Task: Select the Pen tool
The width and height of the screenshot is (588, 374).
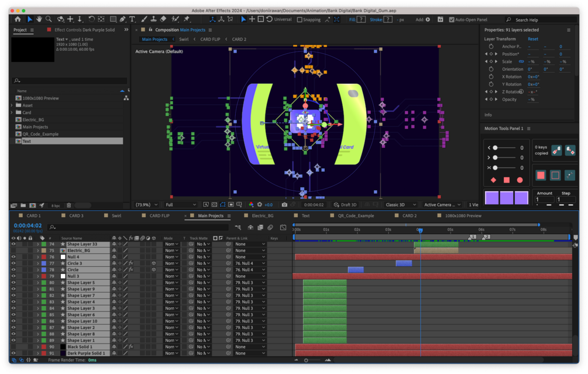Action: (123, 19)
